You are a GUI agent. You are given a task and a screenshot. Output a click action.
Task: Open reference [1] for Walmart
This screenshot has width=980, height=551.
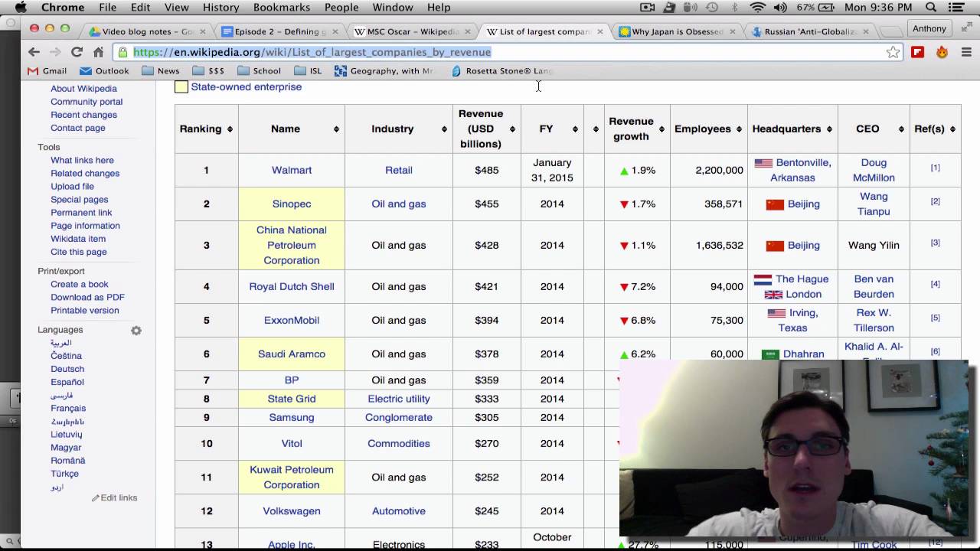pyautogui.click(x=935, y=168)
